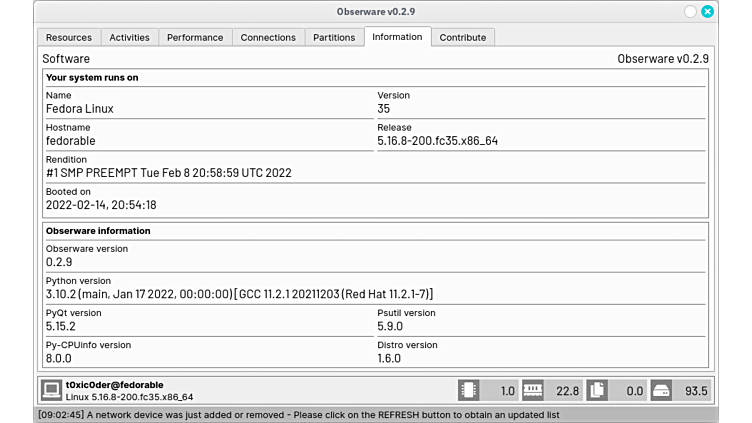752x423 pixels.
Task: Open the Activities tab
Action: 129,37
